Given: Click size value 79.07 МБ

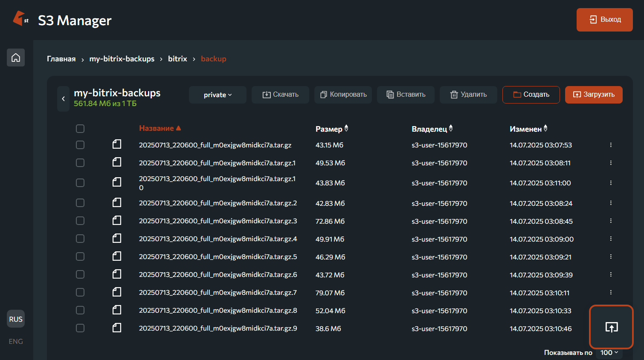Looking at the screenshot, I should click(x=330, y=293).
